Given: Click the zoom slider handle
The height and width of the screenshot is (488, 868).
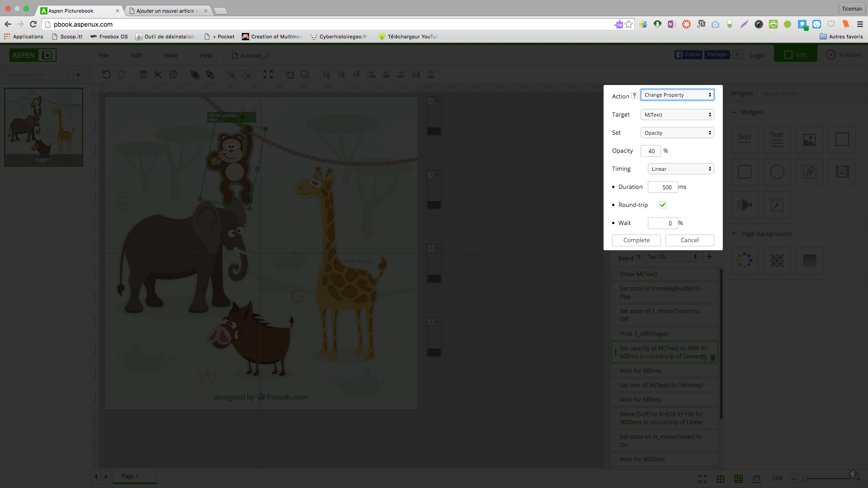Looking at the screenshot, I should (x=805, y=479).
